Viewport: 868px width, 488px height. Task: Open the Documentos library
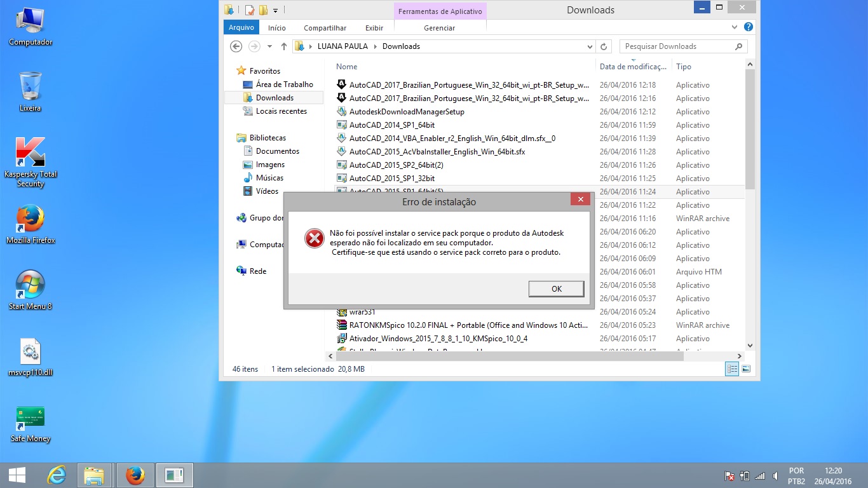point(271,151)
